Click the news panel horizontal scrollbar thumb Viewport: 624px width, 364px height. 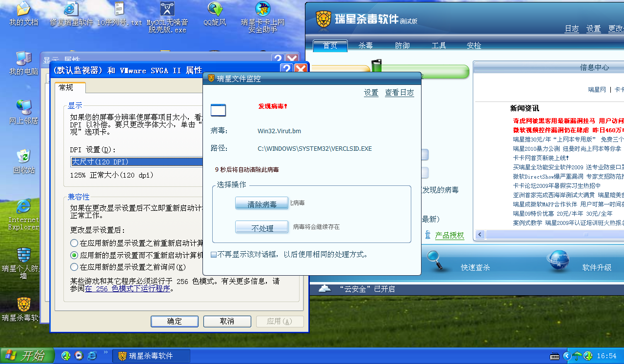pyautogui.click(x=554, y=235)
